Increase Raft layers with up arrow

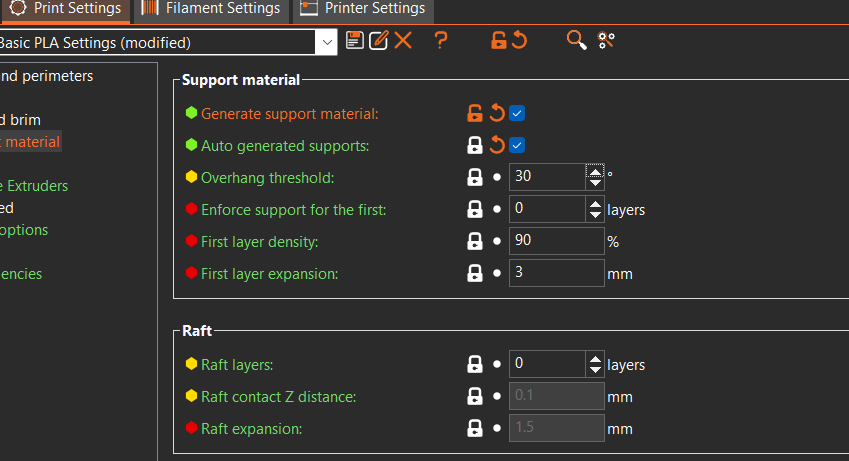(x=595, y=359)
